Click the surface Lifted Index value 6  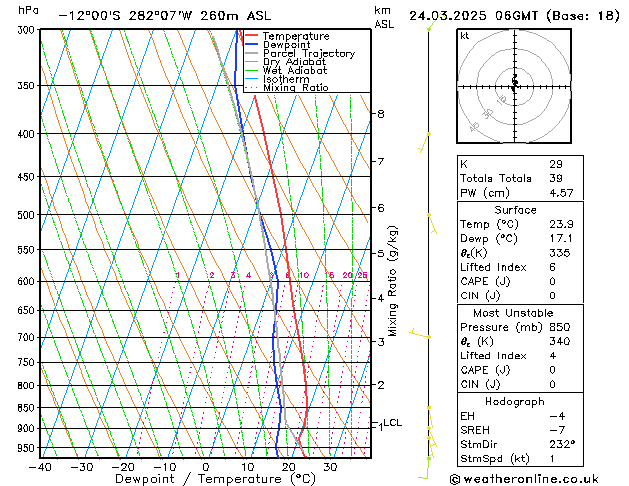[x=553, y=267]
